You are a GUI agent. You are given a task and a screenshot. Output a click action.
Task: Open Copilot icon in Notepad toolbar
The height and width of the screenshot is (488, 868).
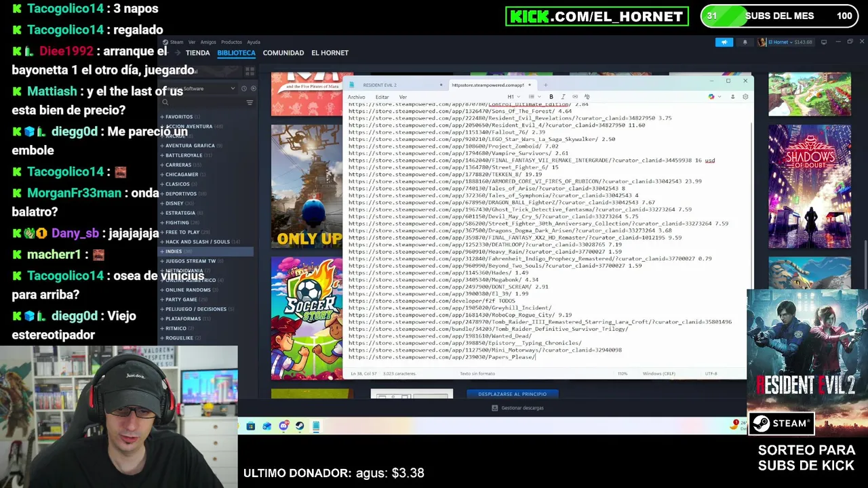click(711, 97)
